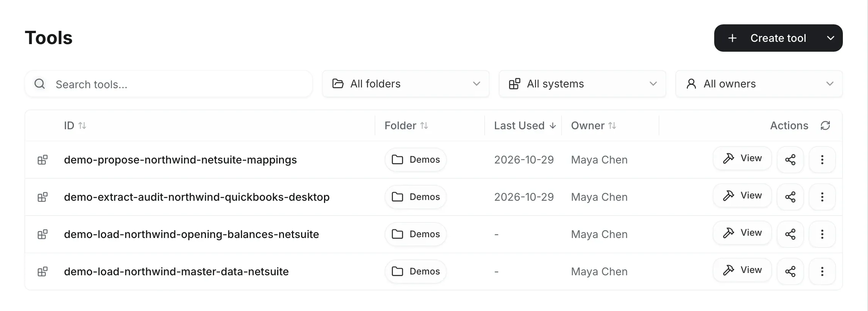Open the All folders filter dropdown
868x311 pixels.
point(406,84)
